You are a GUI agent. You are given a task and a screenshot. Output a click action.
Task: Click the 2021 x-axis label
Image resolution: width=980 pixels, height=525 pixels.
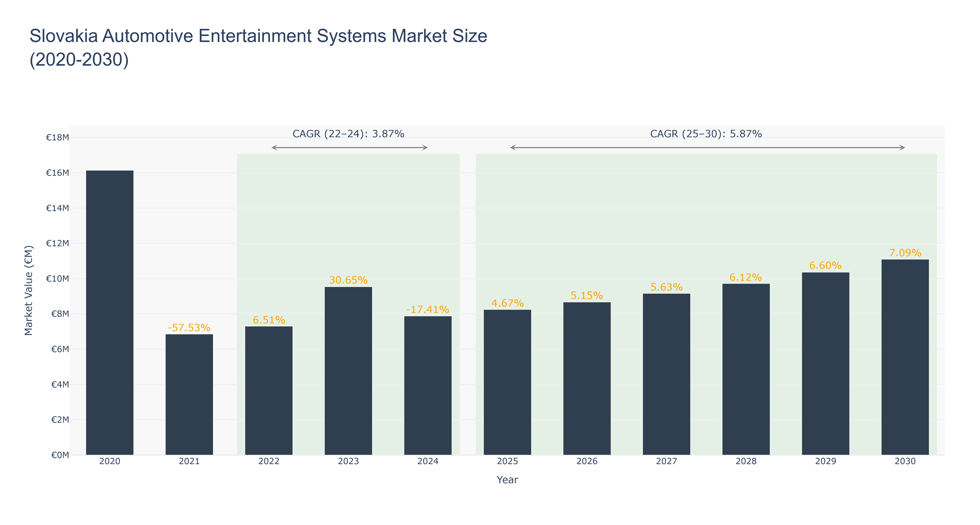pyautogui.click(x=189, y=461)
